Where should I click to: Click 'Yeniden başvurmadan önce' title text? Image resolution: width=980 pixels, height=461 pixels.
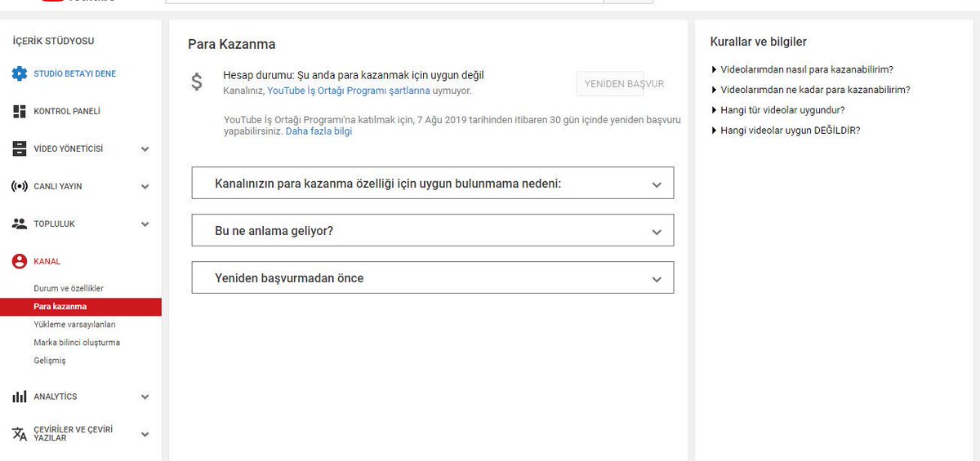tap(289, 278)
